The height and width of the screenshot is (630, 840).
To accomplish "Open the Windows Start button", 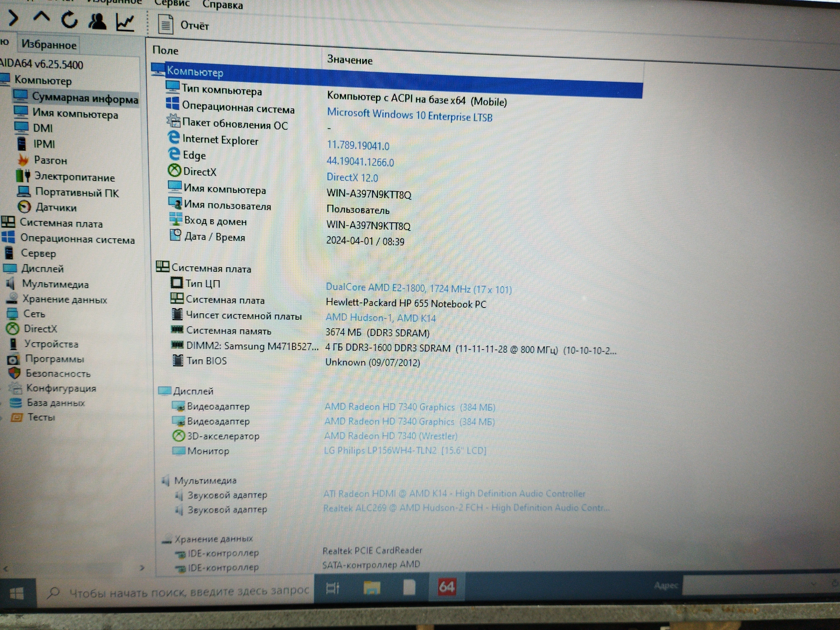I will tap(17, 593).
